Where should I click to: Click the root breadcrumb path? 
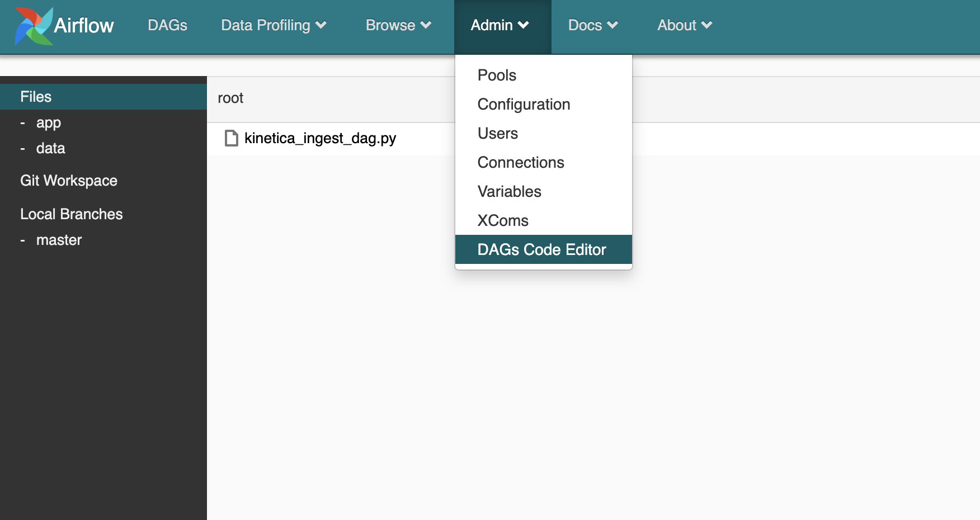(230, 98)
